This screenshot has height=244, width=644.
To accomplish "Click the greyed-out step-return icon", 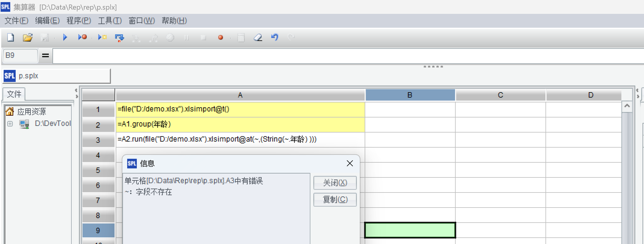I will click(154, 38).
